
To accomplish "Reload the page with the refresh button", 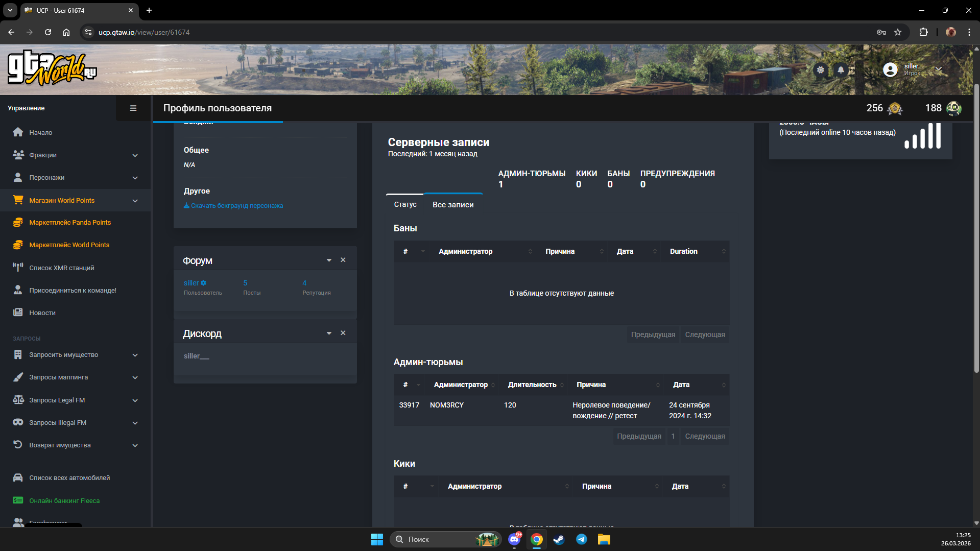I will (x=48, y=32).
